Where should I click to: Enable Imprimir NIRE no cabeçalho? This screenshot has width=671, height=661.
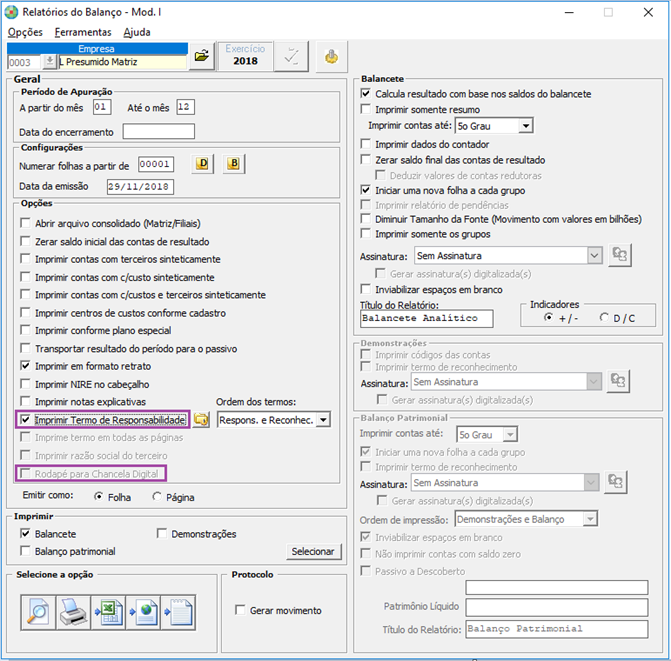(x=26, y=383)
